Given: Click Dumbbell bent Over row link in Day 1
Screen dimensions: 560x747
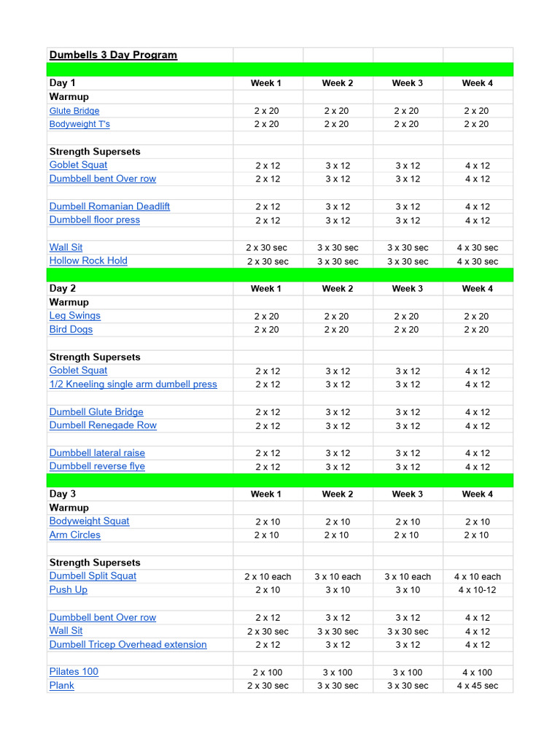Looking at the screenshot, I should [x=102, y=179].
